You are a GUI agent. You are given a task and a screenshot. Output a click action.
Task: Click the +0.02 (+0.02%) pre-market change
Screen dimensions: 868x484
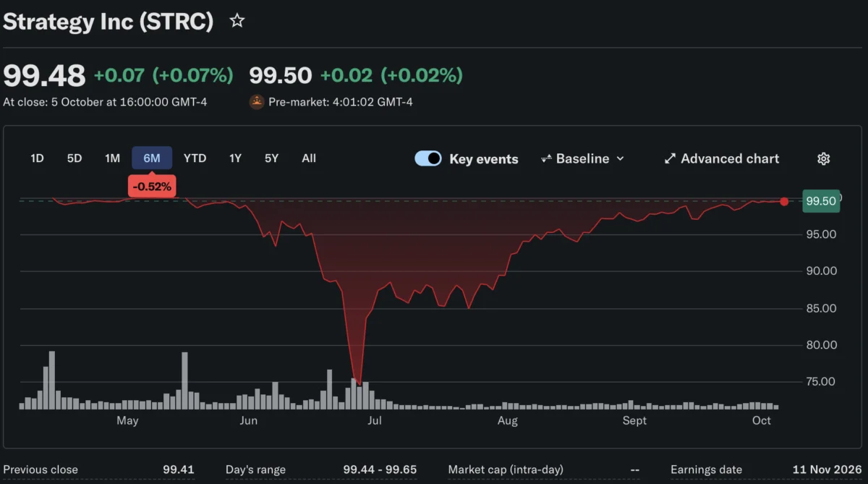(391, 75)
